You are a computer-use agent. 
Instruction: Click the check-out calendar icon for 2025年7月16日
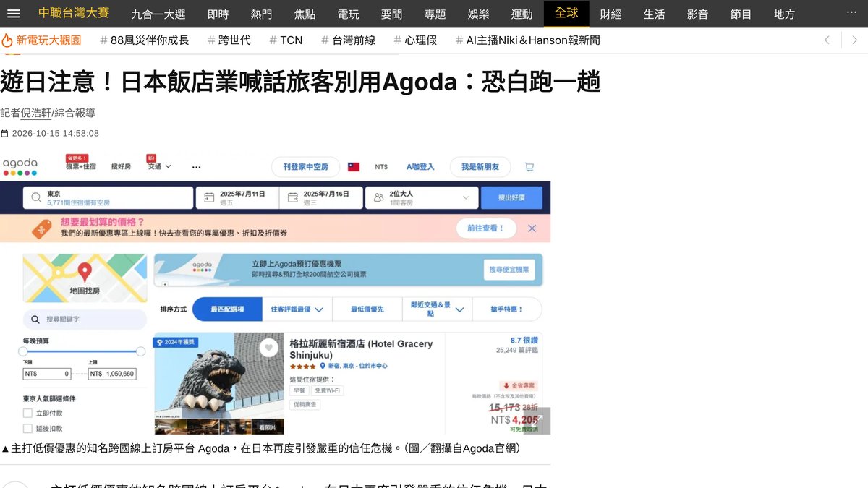point(293,197)
